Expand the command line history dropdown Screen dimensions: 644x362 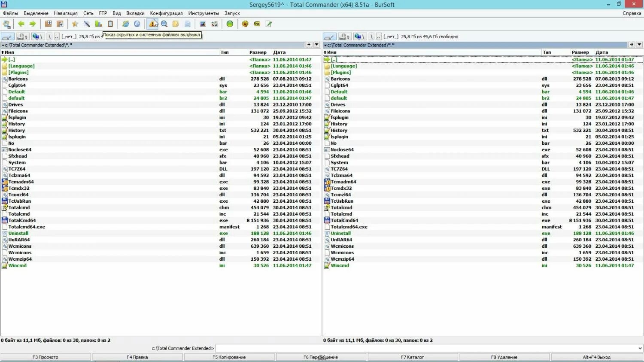tap(640, 348)
